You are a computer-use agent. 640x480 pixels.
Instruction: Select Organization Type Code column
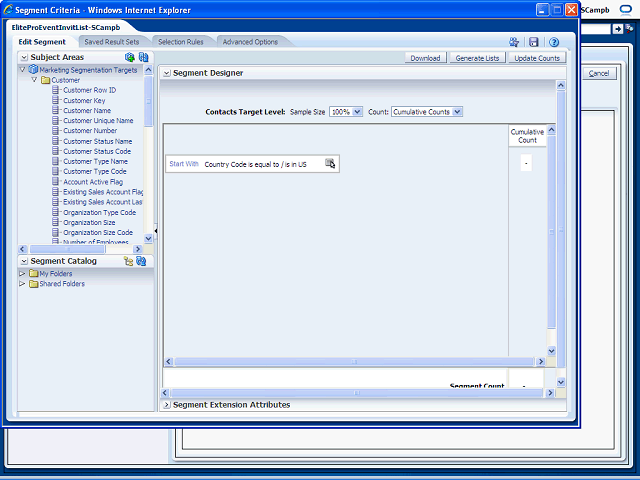pyautogui.click(x=99, y=213)
